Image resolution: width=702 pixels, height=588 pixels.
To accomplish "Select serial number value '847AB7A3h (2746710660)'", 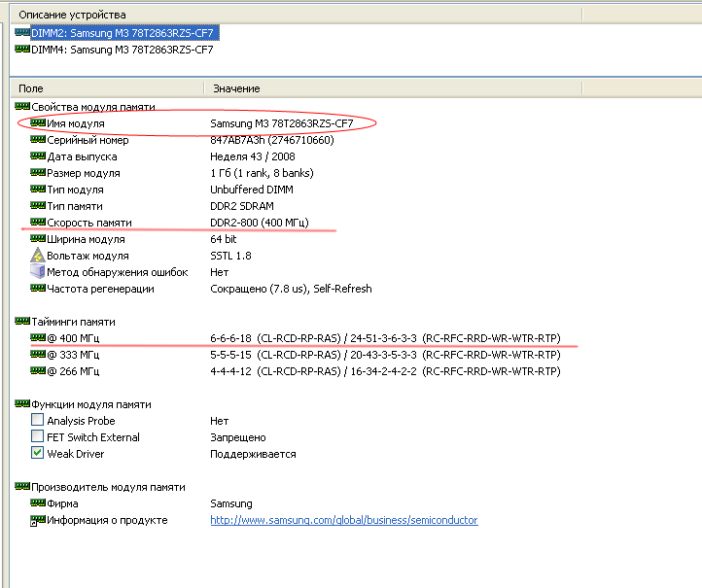I will [272, 140].
